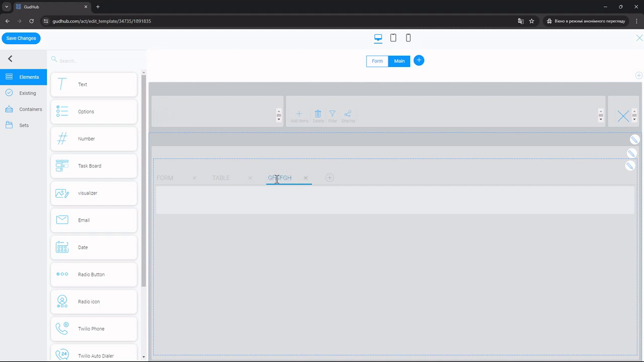Reload the page in the browser
Screen dimensions: 644x362
(31, 21)
